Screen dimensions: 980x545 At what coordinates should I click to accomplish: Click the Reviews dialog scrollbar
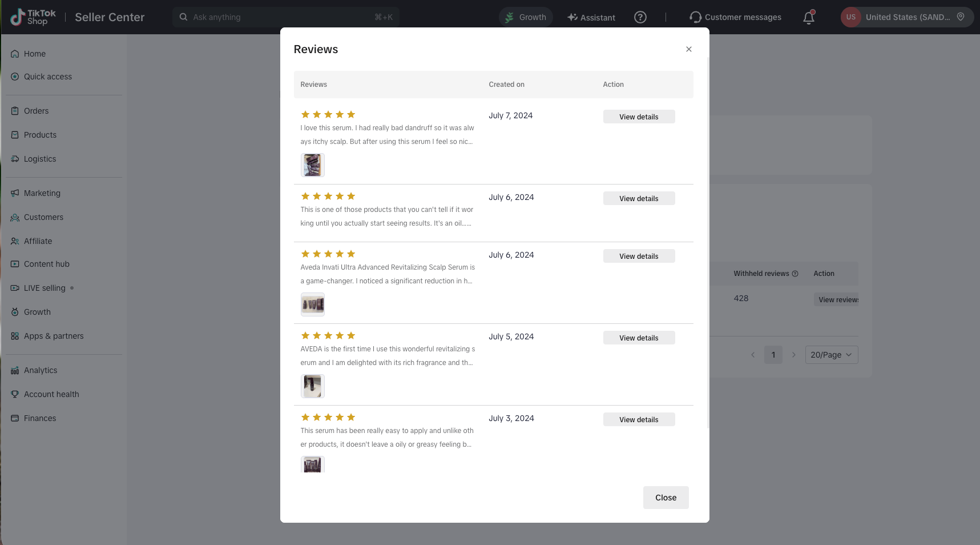(x=708, y=242)
